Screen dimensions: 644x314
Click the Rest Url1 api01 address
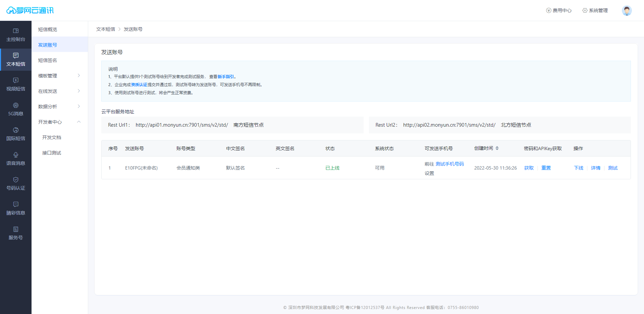coord(182,125)
